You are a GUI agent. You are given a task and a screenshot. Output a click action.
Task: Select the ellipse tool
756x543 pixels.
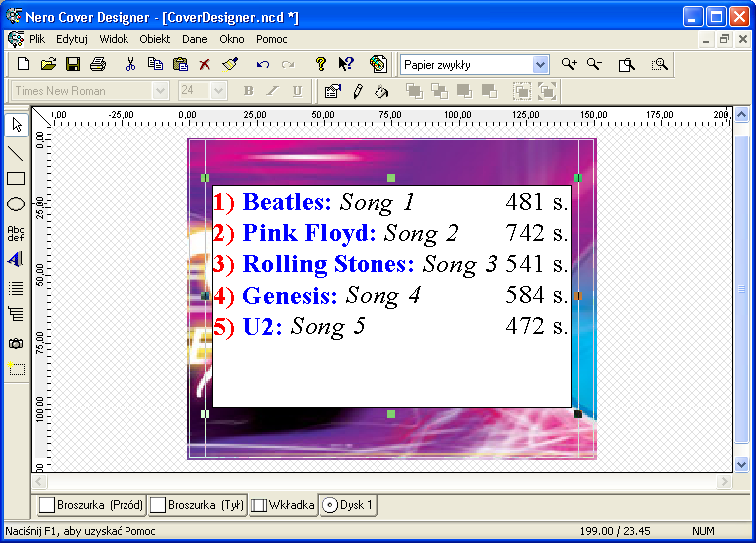(x=16, y=204)
